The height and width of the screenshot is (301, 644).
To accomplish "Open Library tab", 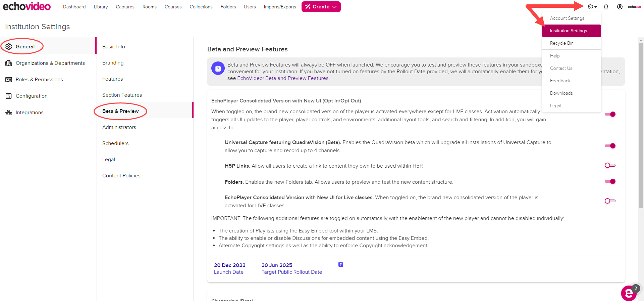I will [101, 7].
